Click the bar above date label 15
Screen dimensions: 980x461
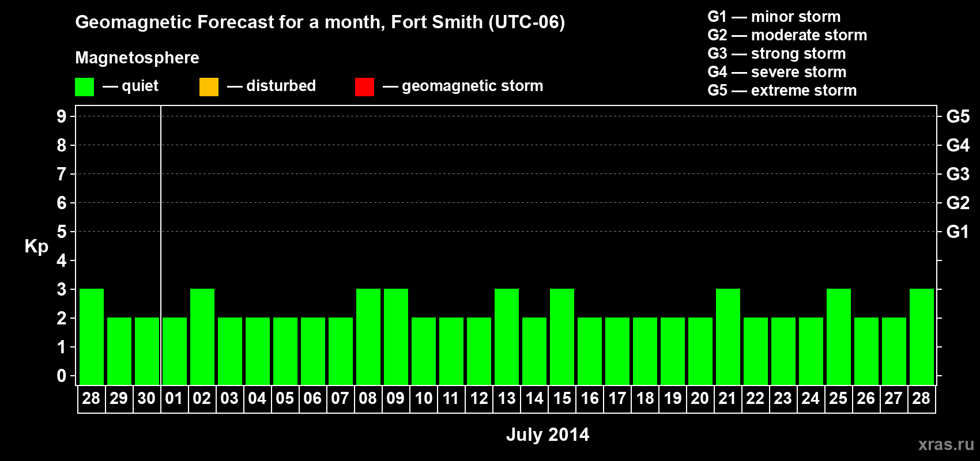(x=562, y=337)
